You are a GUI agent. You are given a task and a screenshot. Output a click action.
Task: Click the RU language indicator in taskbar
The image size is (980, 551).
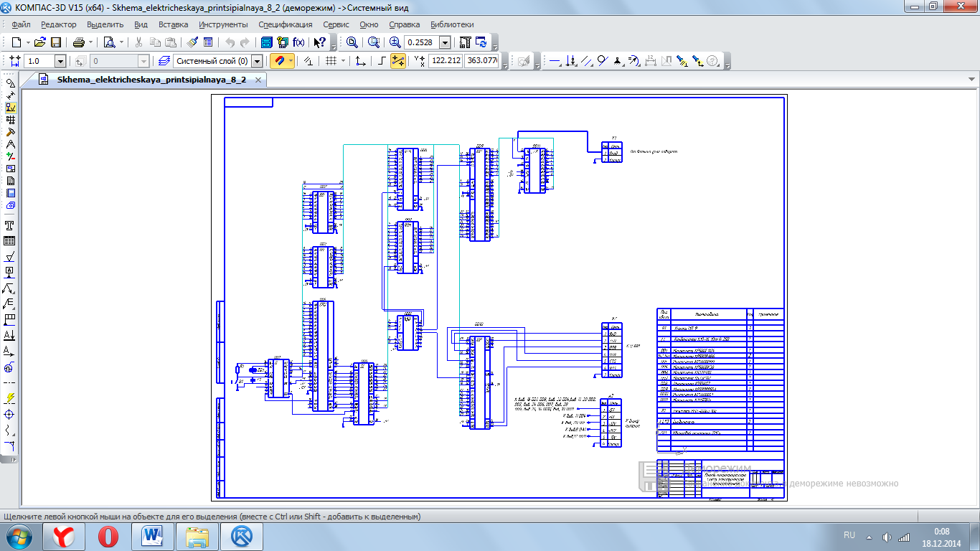[849, 535]
